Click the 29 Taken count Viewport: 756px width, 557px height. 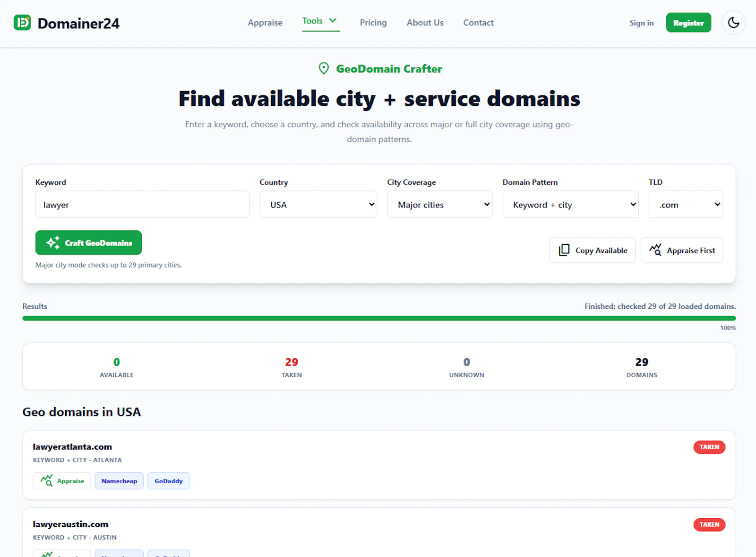click(292, 362)
